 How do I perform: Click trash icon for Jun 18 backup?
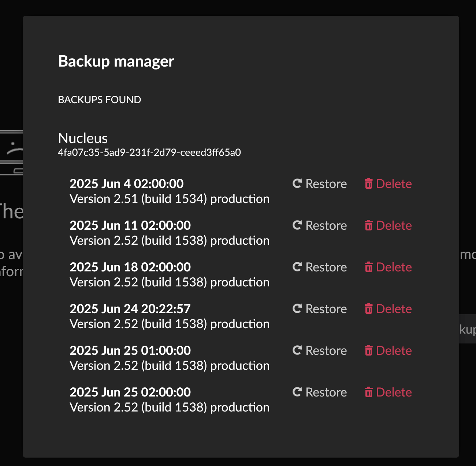coord(368,267)
